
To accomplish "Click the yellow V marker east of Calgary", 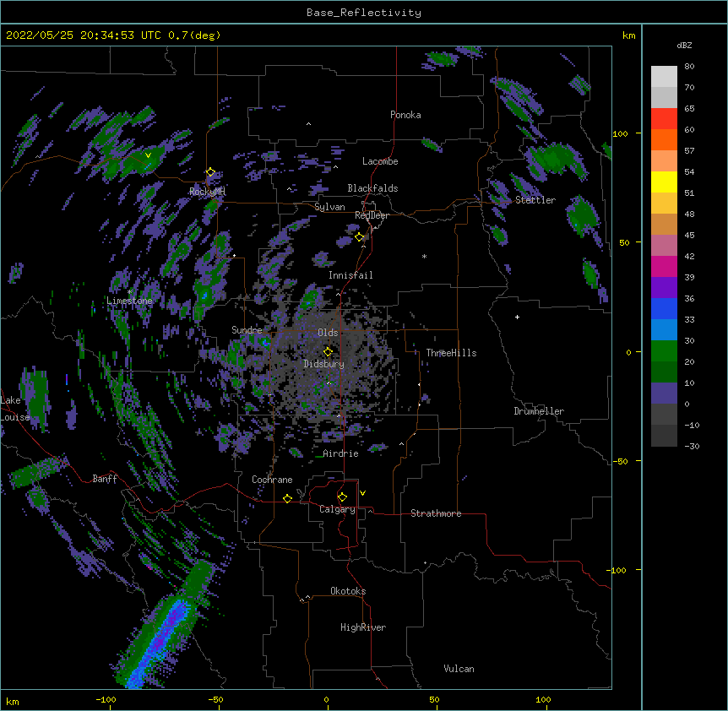I will coord(362,493).
